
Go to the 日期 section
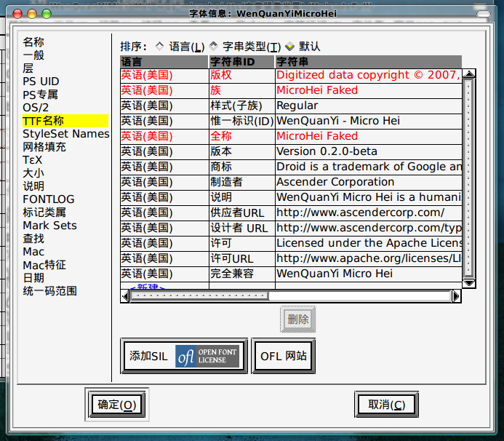pos(33,278)
